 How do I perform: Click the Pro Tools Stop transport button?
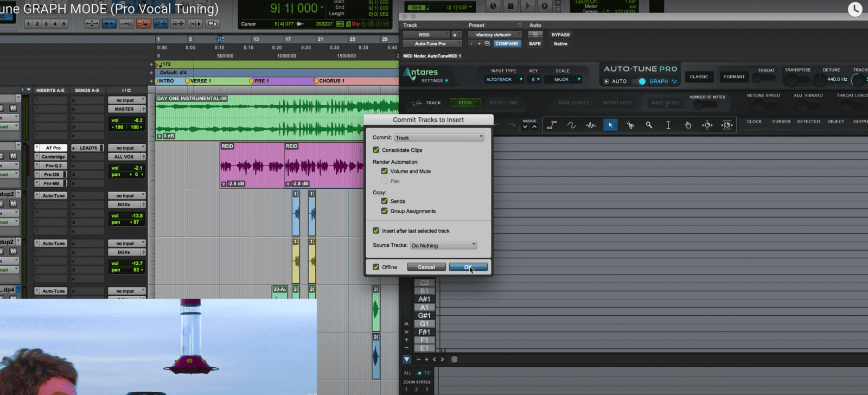coord(510,6)
